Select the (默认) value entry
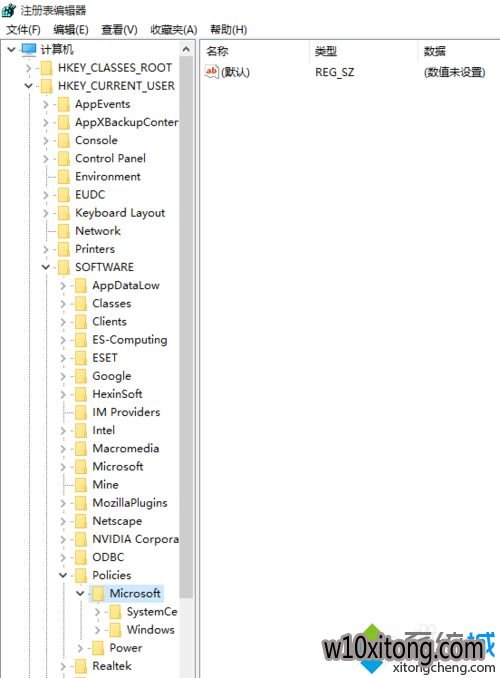The image size is (500, 678). pyautogui.click(x=235, y=72)
